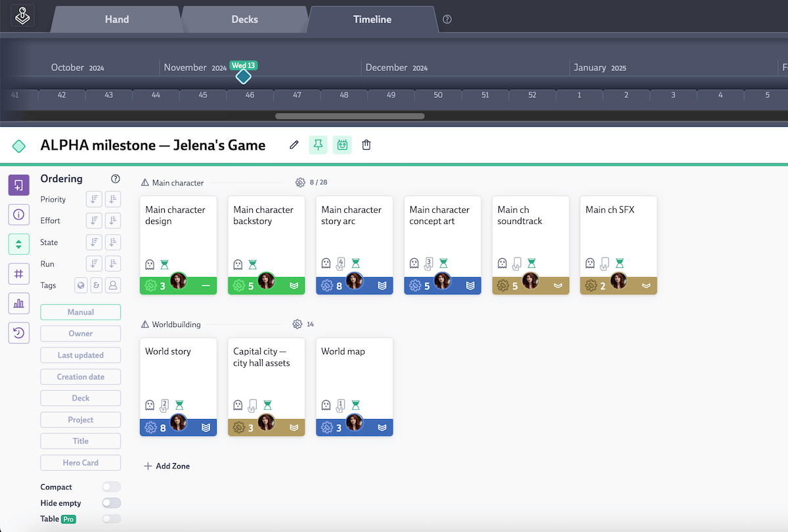Edit the milestone title with the pencil icon
The width and height of the screenshot is (788, 532).
point(294,144)
